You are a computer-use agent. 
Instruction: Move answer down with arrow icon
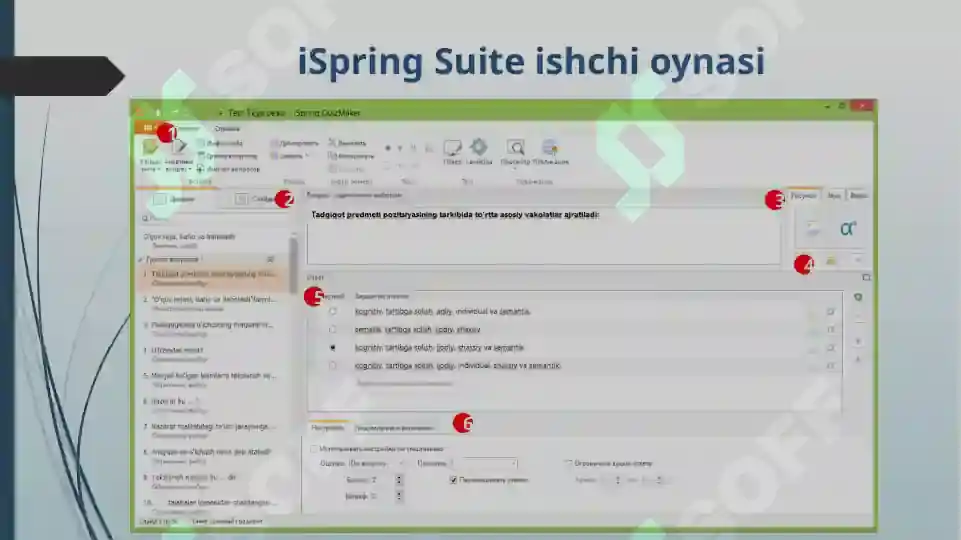pyautogui.click(x=858, y=341)
